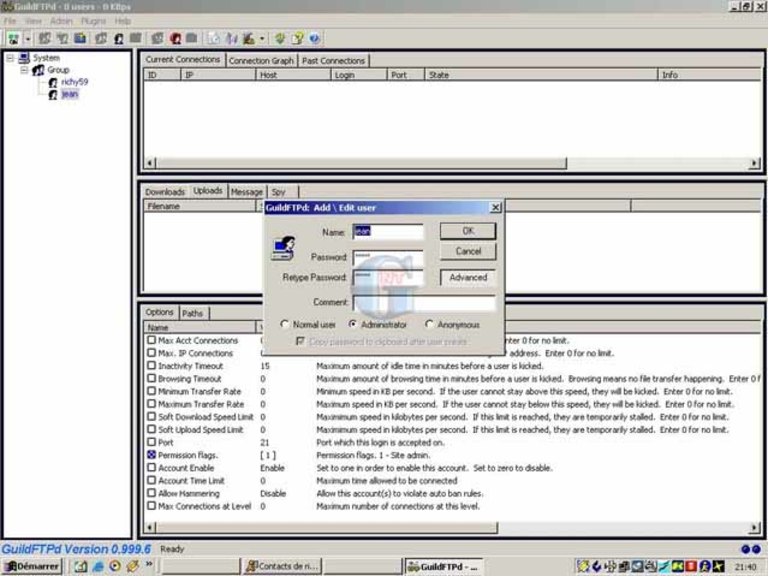Tick the Inactivity Timeout checkbox
This screenshot has height=576, width=768.
coord(152,365)
